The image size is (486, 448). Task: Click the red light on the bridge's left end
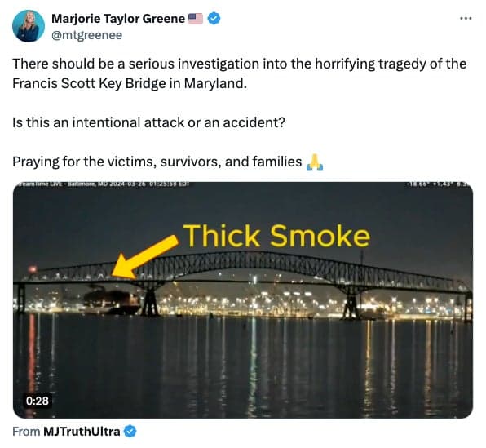tap(32, 269)
